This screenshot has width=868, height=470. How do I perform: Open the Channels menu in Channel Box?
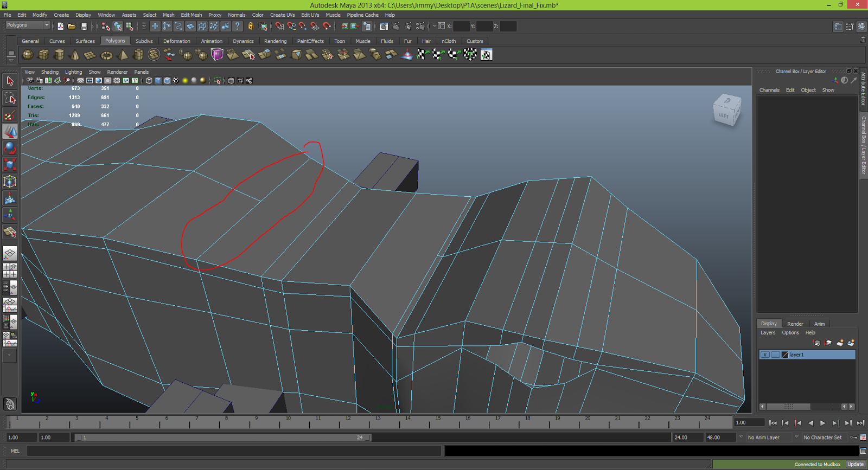(769, 91)
